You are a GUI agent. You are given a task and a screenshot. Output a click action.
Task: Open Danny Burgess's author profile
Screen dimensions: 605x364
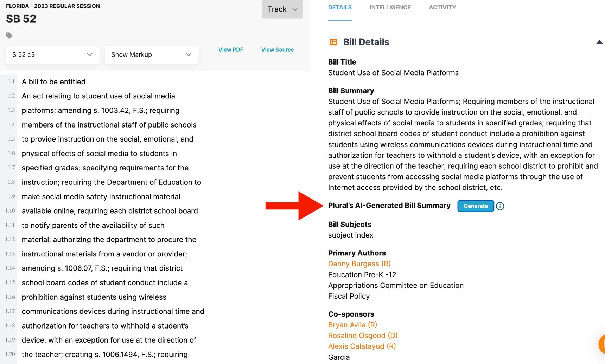359,264
